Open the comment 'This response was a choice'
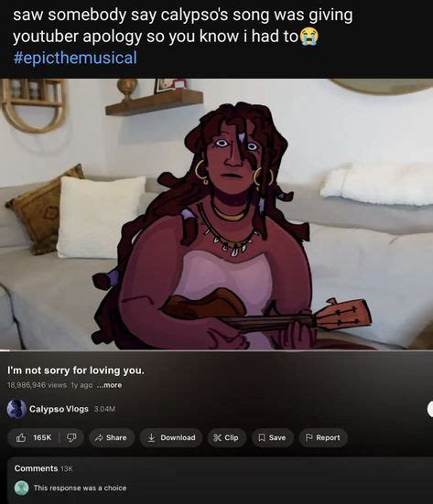The image size is (433, 504). 81,488
